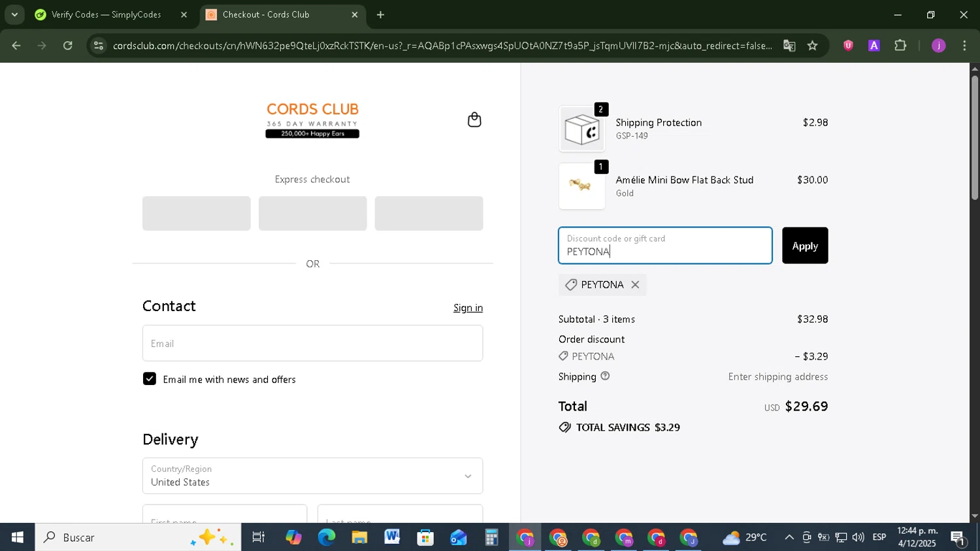Click the Sign in link

pos(468,308)
